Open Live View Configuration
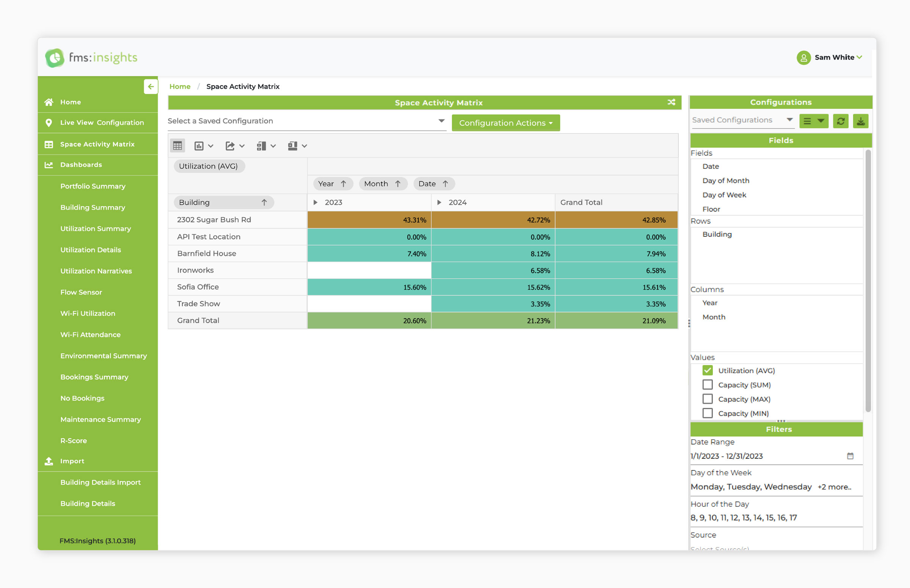Screen dimensions: 910x588 click(102, 122)
